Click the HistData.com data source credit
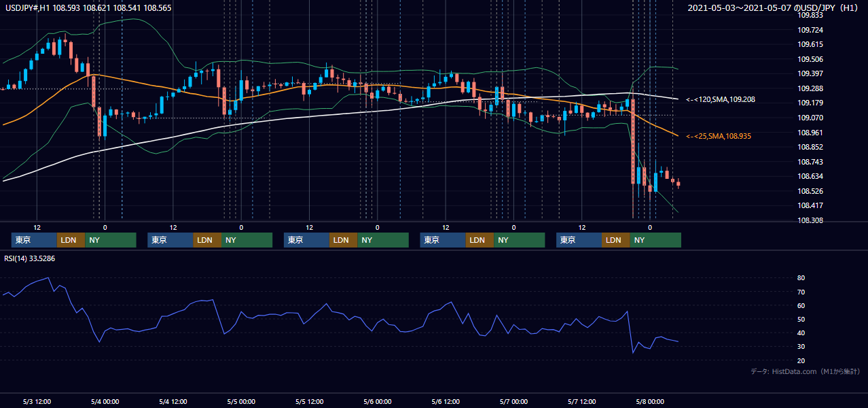This screenshot has width=868, height=408. click(806, 371)
